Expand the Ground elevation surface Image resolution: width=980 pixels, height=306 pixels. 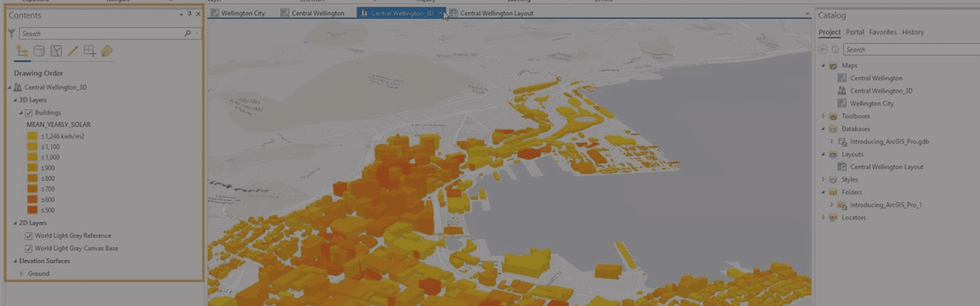click(x=21, y=273)
